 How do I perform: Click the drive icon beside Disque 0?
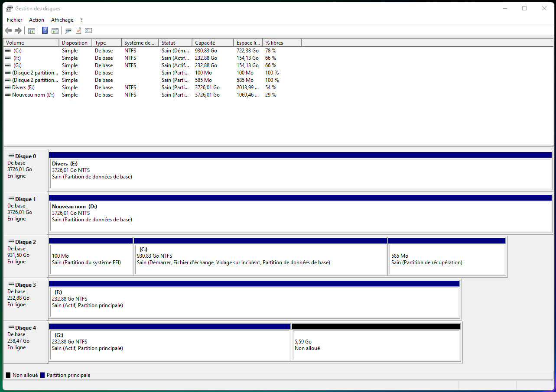[11, 156]
